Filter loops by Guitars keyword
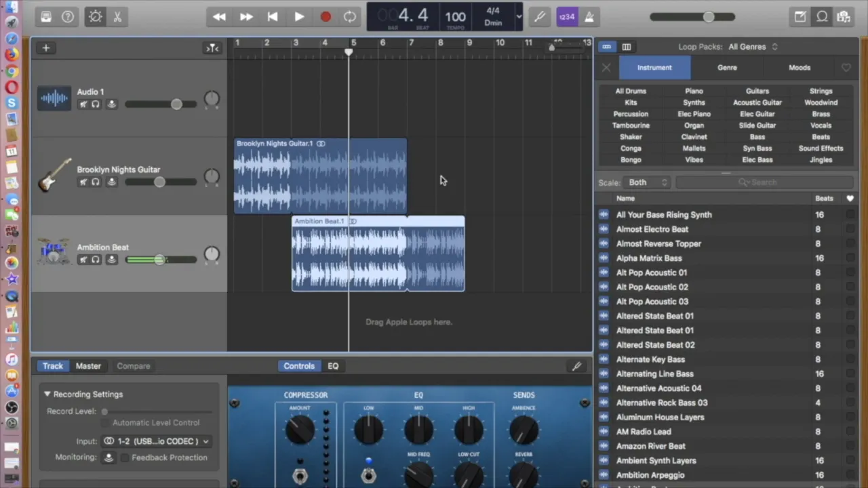This screenshot has height=488, width=868. pos(757,91)
